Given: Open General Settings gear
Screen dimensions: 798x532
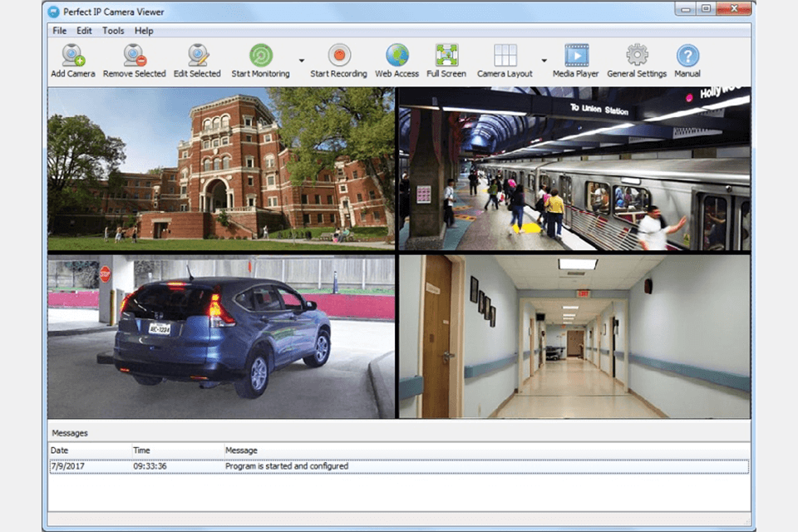Looking at the screenshot, I should [637, 57].
